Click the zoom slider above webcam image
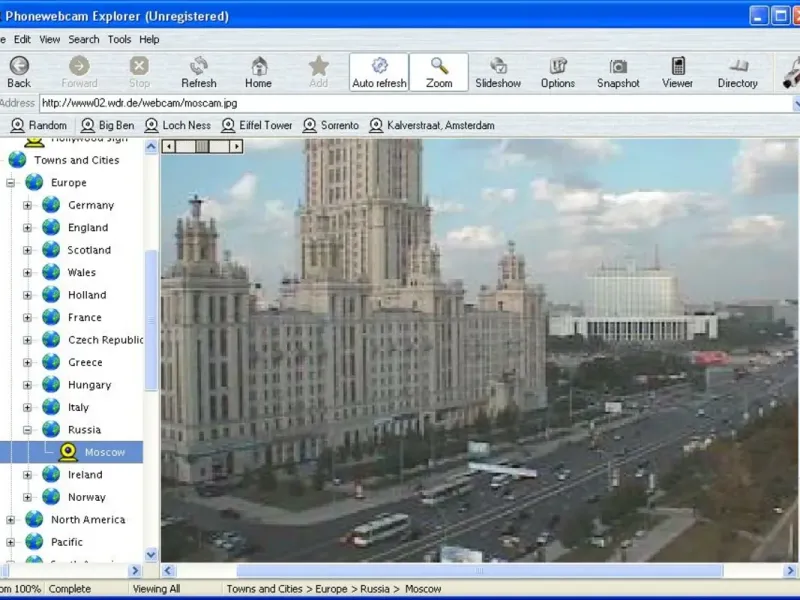 pyautogui.click(x=202, y=146)
